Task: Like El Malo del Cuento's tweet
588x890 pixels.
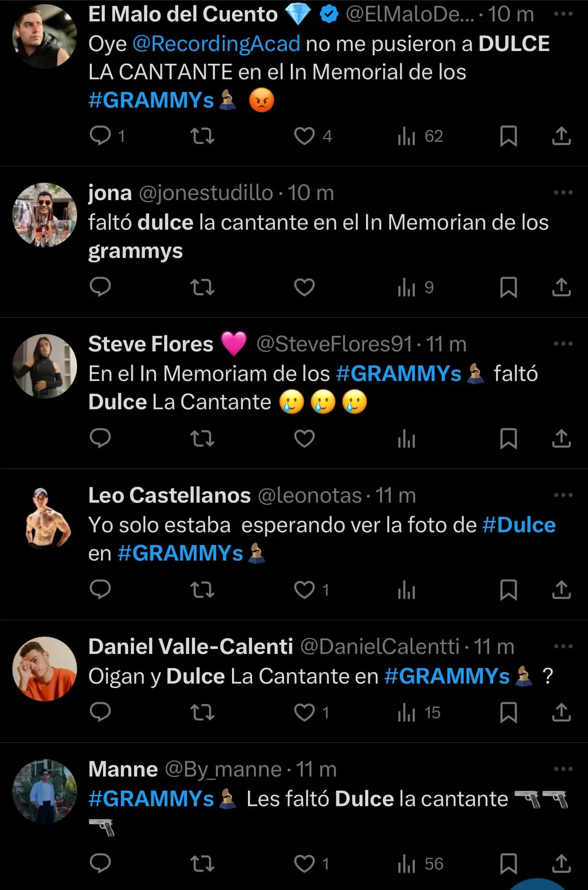Action: [304, 136]
